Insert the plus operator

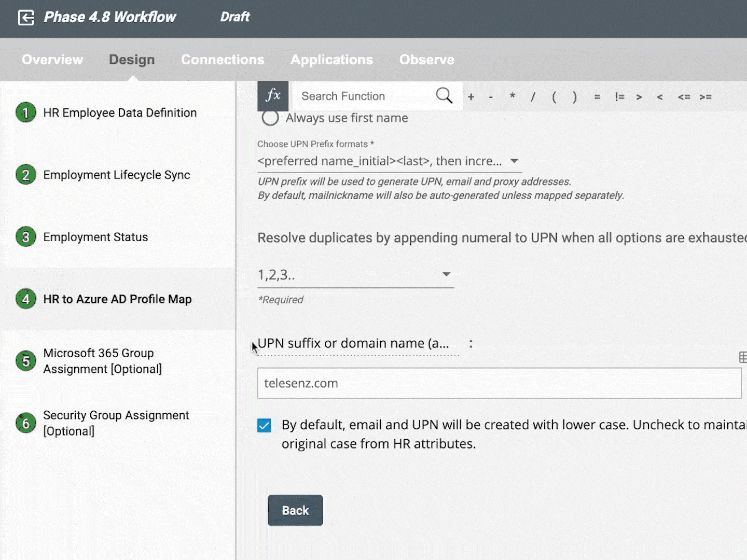click(x=471, y=97)
